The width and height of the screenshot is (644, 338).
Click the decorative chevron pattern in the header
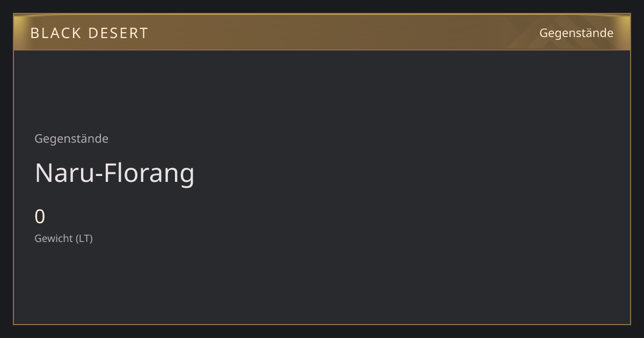(x=558, y=33)
